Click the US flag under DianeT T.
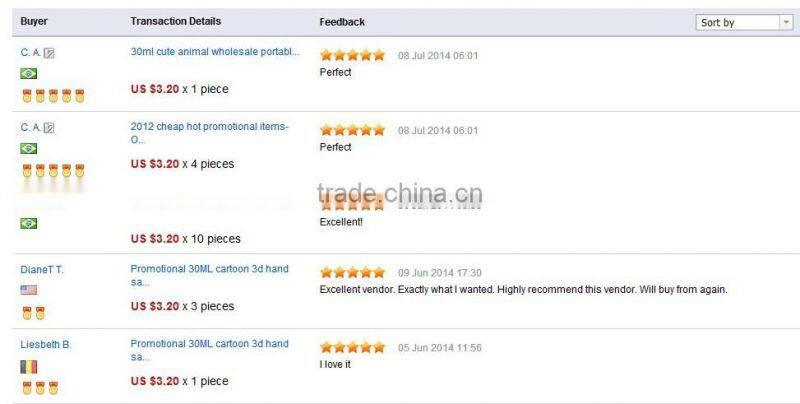 click(x=29, y=290)
